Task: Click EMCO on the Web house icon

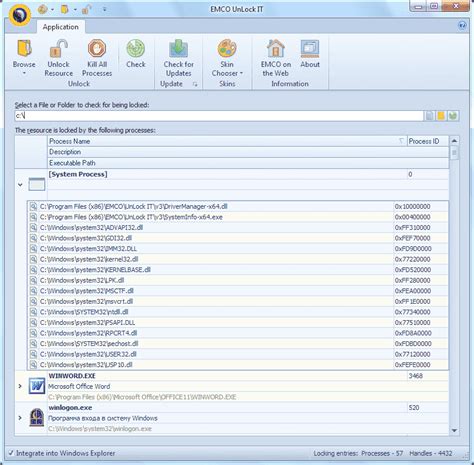Action: pos(276,48)
